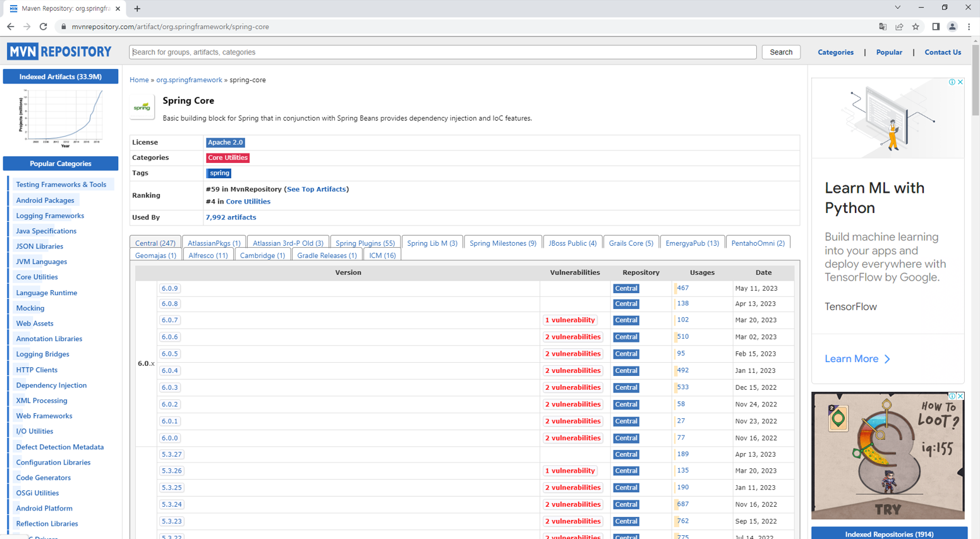Click the How To Loot game ad
Viewport: 980px width, 539px height.
pos(888,456)
